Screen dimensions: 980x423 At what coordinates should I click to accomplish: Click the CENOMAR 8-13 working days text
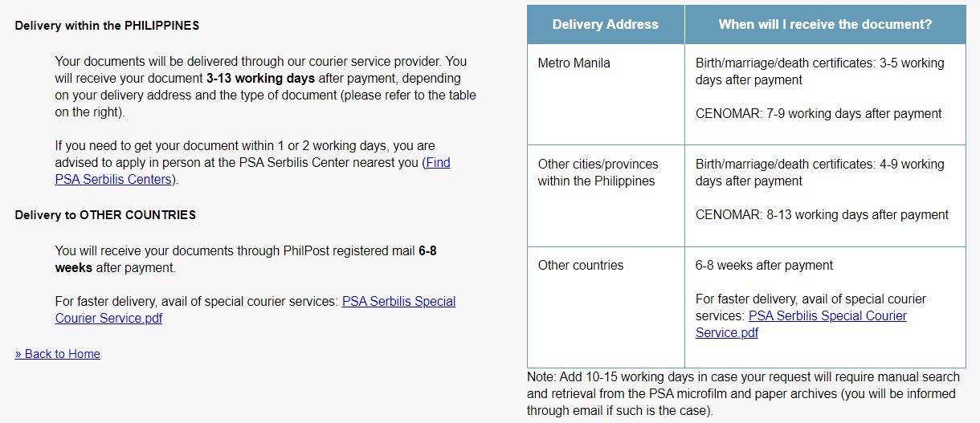click(822, 215)
